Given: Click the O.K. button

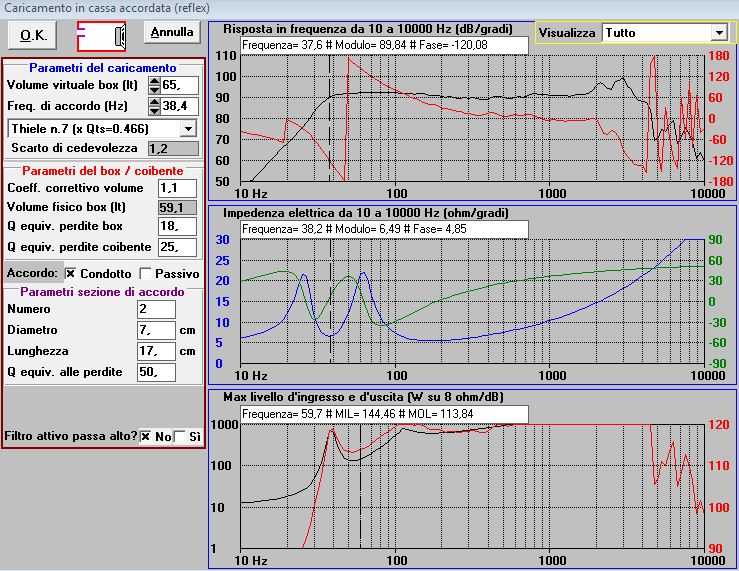Looking at the screenshot, I should click(x=33, y=35).
